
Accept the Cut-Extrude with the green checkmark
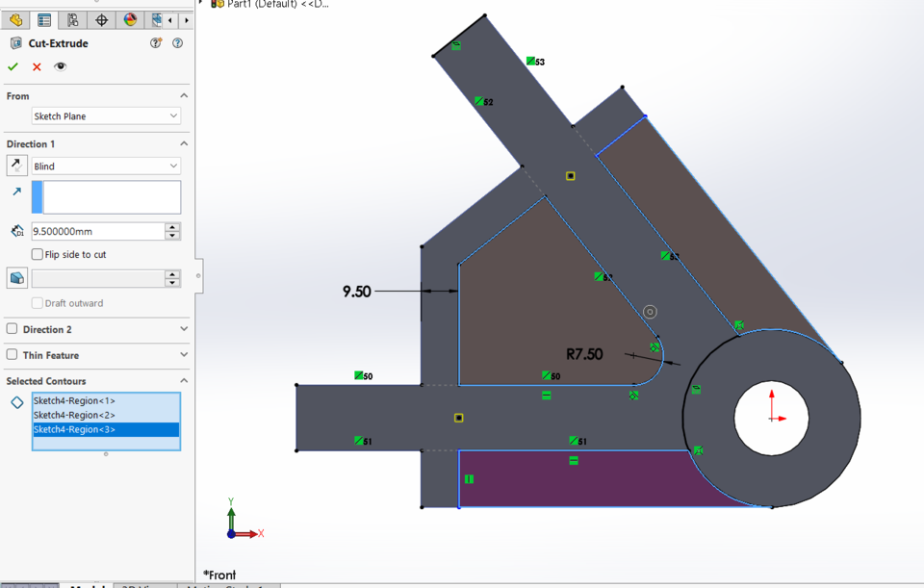coord(13,66)
